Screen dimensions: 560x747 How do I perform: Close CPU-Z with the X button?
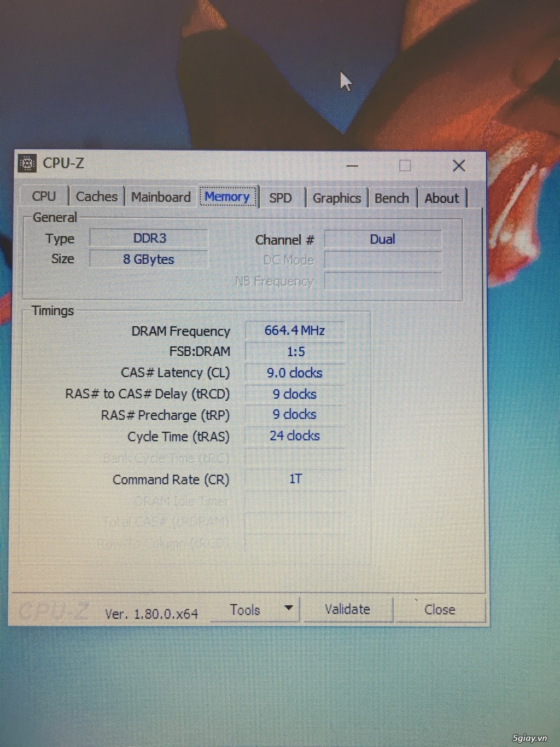pyautogui.click(x=459, y=165)
